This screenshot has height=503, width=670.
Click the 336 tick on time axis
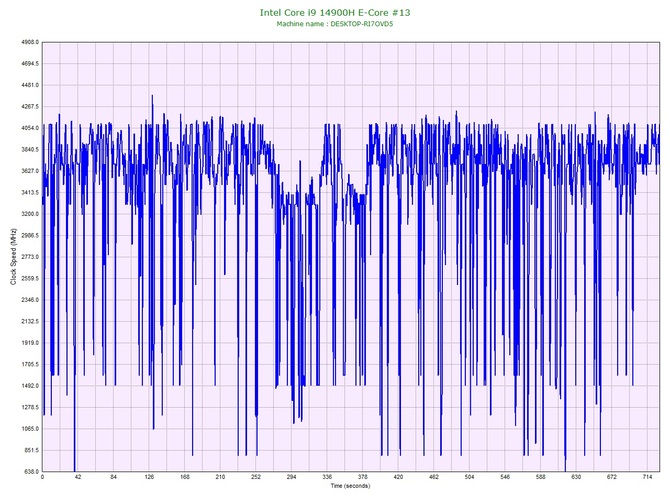pos(327,477)
